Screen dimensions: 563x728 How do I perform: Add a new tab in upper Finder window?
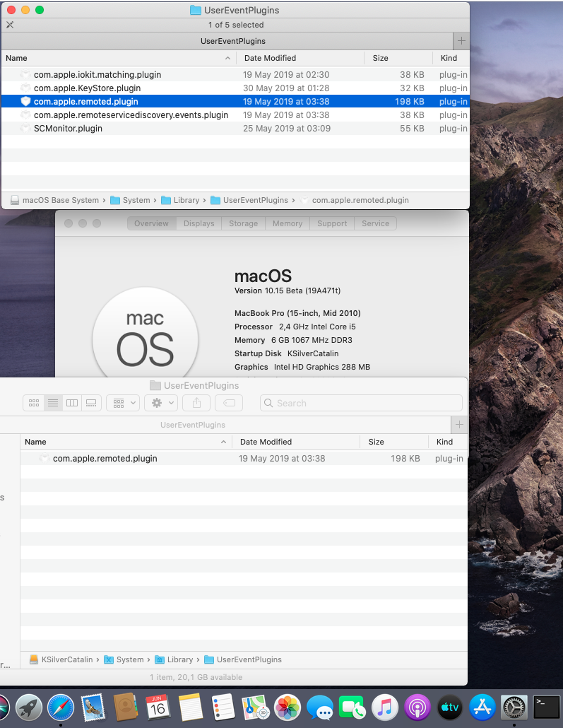pyautogui.click(x=461, y=41)
